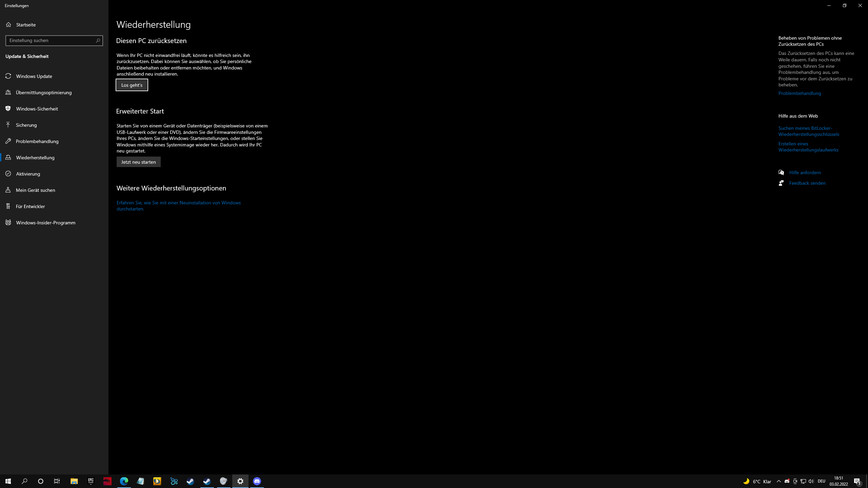Focus the Einstellung suchen search field
This screenshot has width=868, height=488.
point(50,40)
